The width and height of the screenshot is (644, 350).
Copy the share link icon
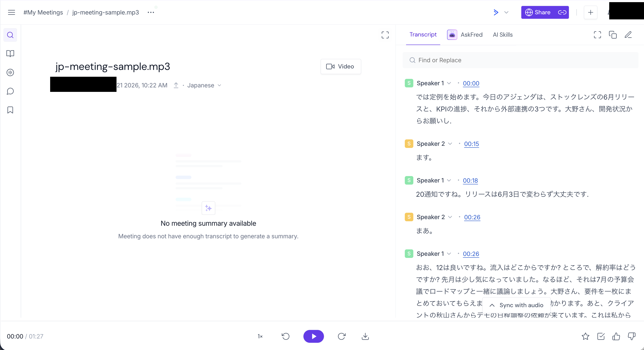562,12
